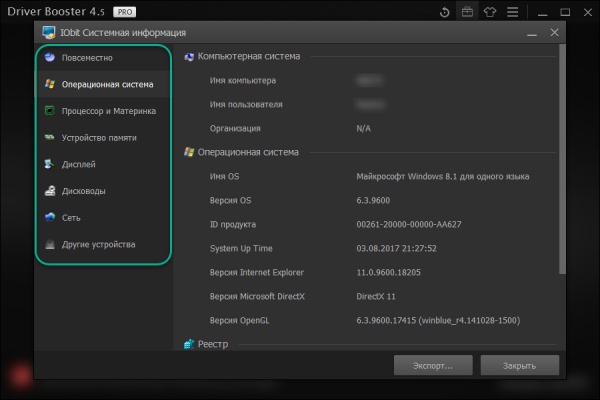The image size is (600, 400).
Task: Click the device icon beside Другие устройства
Action: coord(50,244)
